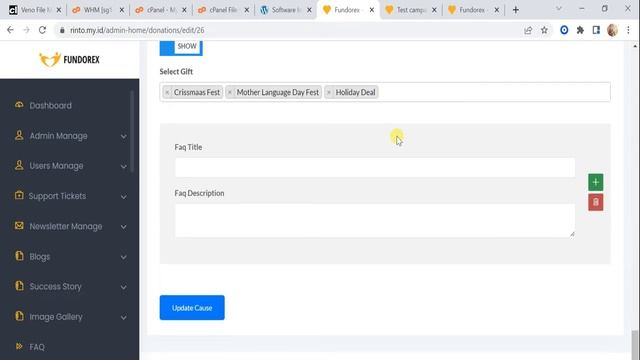This screenshot has width=640, height=360.
Task: Switch to the WHM browser tab
Action: (98, 10)
